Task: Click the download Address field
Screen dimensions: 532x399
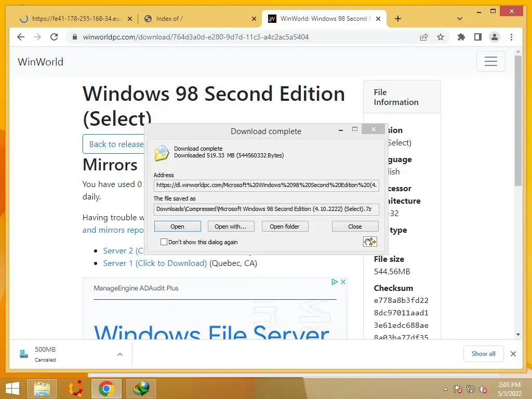Action: coord(267,185)
